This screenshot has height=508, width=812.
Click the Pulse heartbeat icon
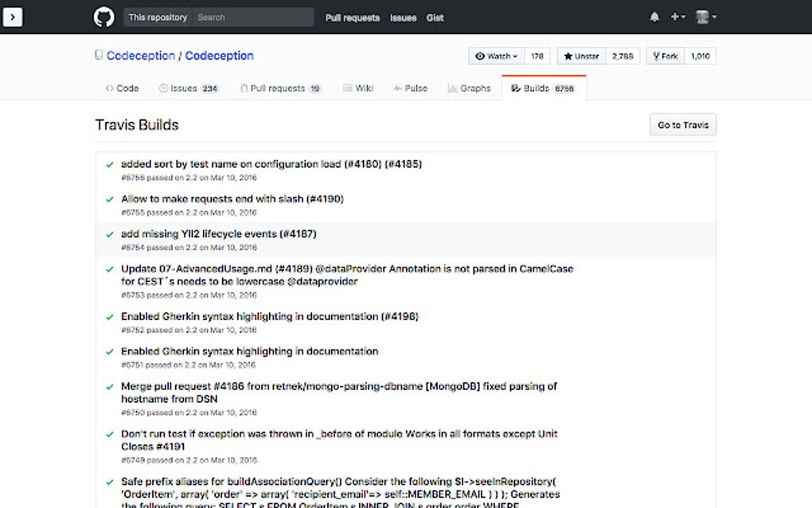click(x=396, y=88)
